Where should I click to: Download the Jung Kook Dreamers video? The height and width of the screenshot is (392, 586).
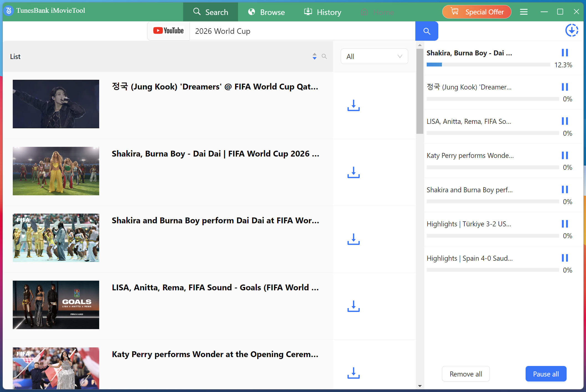[x=354, y=106]
